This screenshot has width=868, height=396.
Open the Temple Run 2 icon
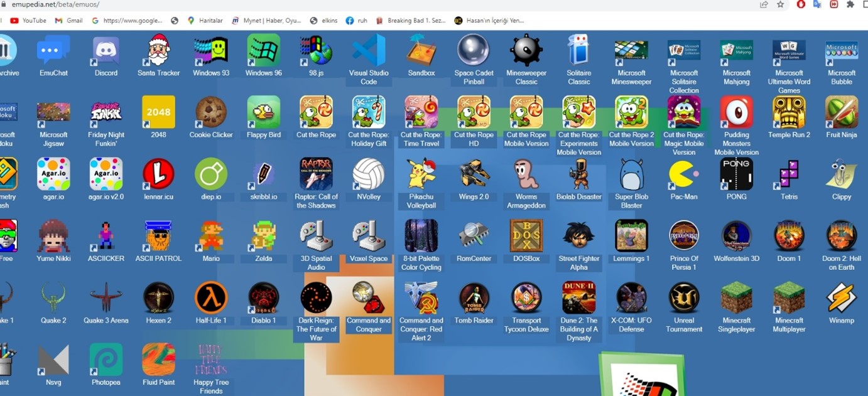(789, 113)
